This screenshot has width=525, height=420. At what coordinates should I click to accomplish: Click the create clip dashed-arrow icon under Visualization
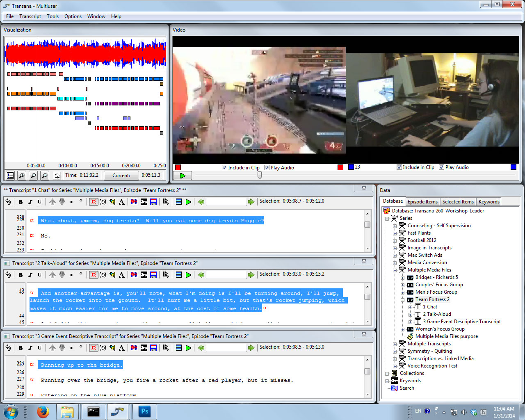(x=57, y=176)
